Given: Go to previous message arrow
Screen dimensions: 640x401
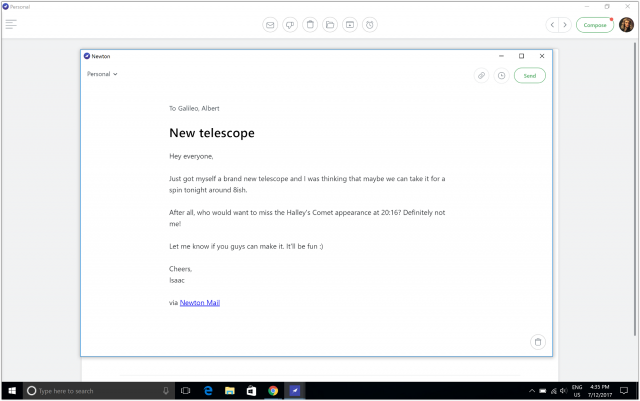Looking at the screenshot, I should (552, 24).
